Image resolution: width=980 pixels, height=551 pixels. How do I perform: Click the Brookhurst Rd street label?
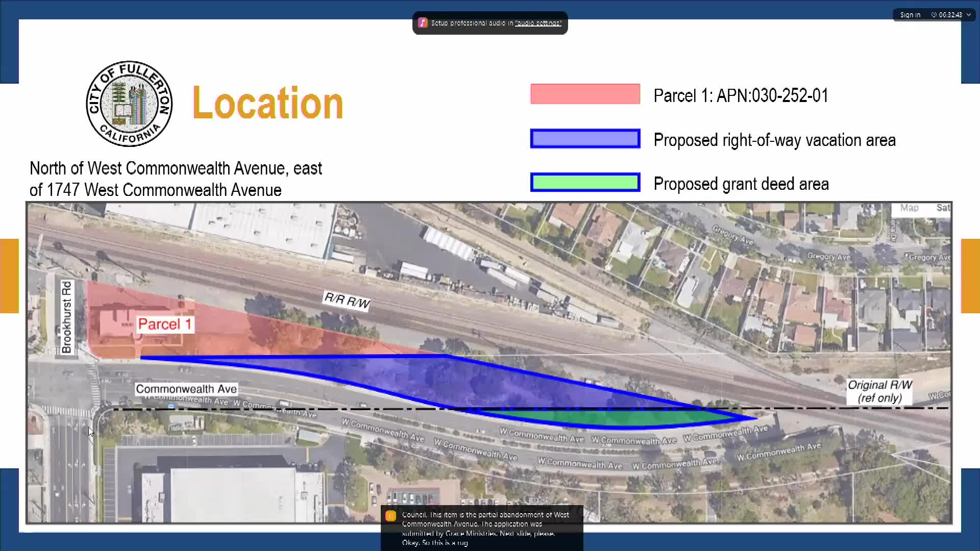pyautogui.click(x=67, y=317)
